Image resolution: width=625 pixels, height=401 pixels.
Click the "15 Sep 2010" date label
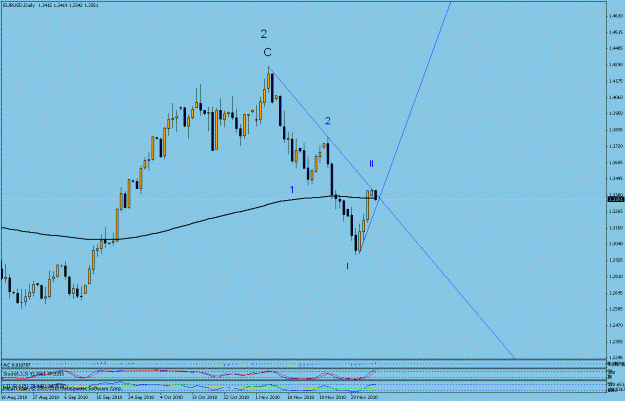[x=110, y=397]
